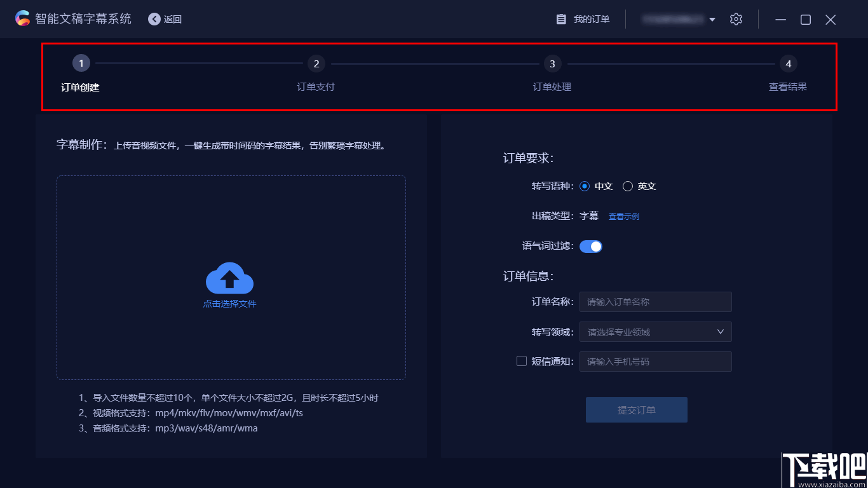Click the 订单名称 input field

(x=655, y=302)
